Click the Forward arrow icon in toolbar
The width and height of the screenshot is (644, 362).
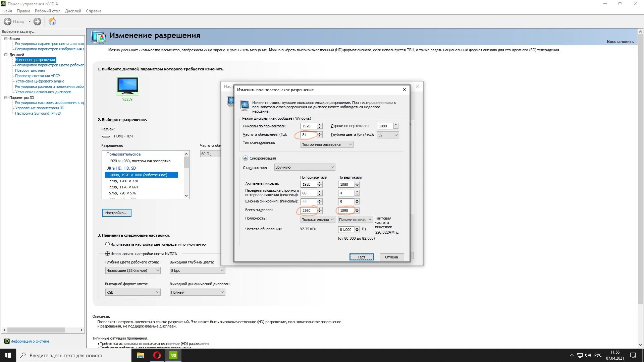tap(37, 21)
